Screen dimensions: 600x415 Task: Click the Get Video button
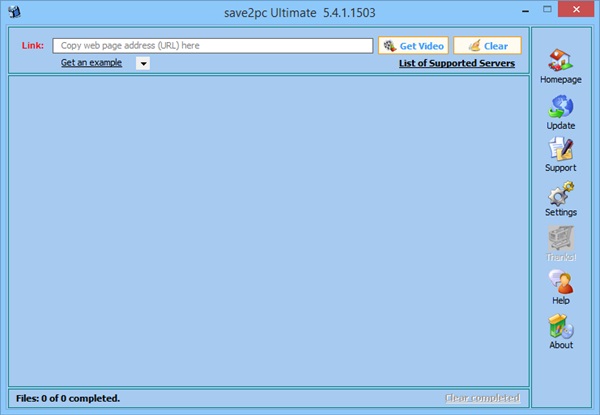413,46
